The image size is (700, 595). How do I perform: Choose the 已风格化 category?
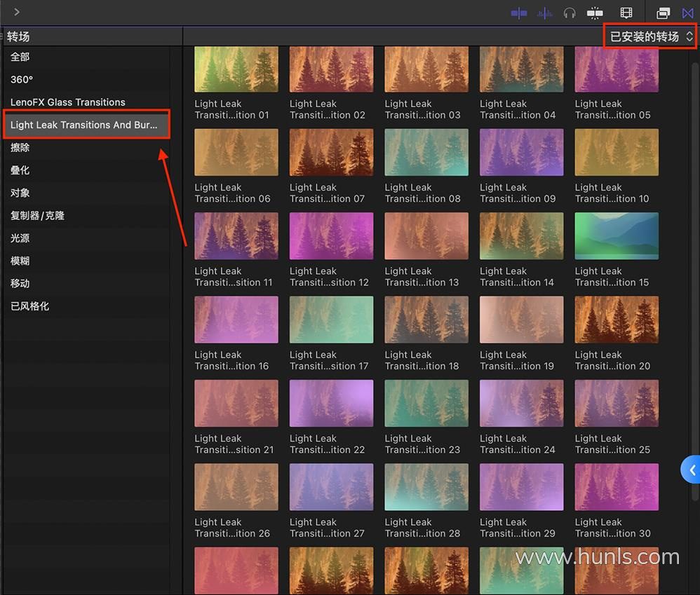[29, 306]
